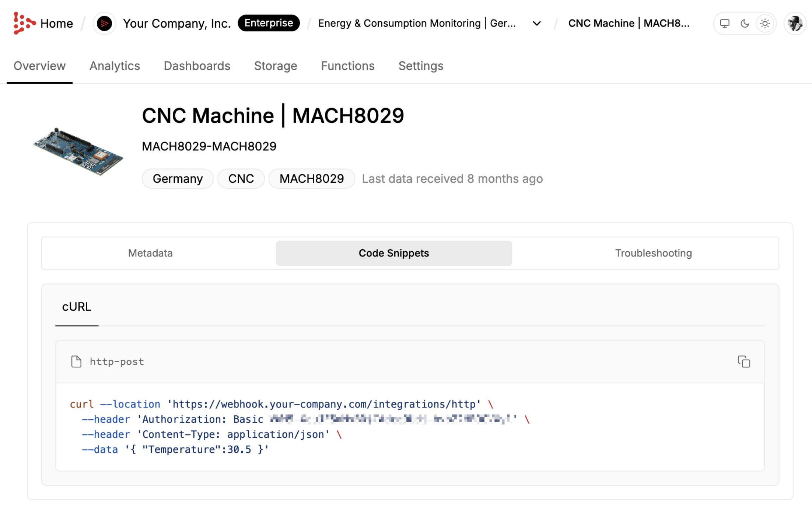The height and width of the screenshot is (510, 812).
Task: Expand the breadcrumb project selector chevron
Action: 536,24
